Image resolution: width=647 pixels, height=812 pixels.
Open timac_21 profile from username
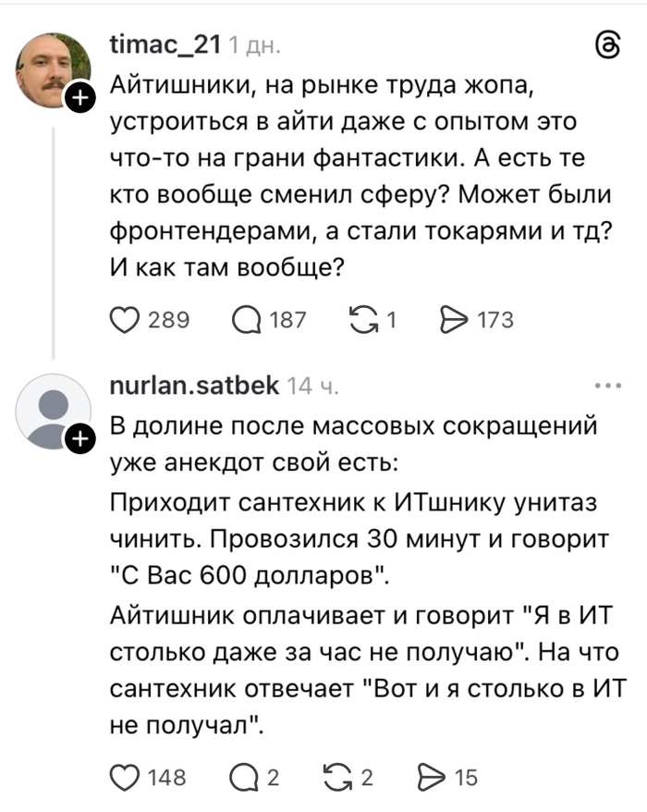165,45
